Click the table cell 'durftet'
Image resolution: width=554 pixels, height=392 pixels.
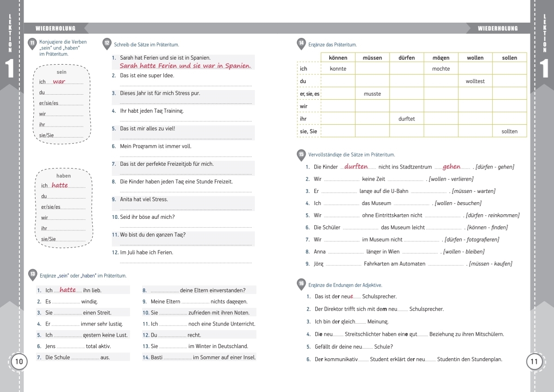[407, 119]
